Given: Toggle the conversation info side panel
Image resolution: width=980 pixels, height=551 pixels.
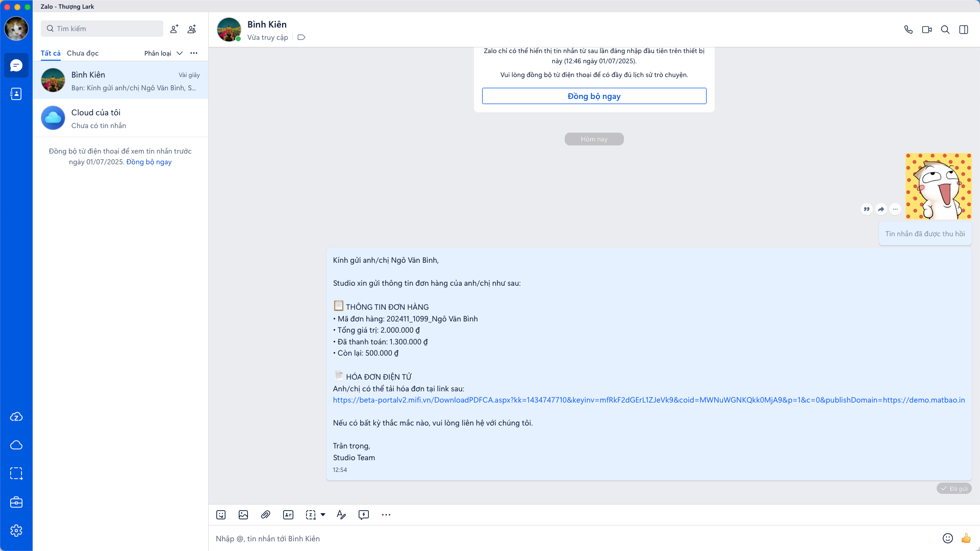Looking at the screenshot, I should 964,30.
